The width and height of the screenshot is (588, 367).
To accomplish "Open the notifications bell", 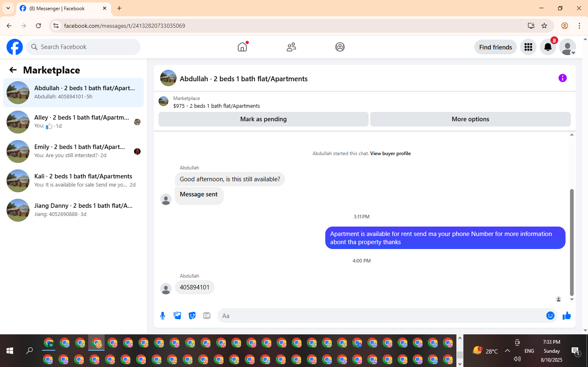I will 548,47.
